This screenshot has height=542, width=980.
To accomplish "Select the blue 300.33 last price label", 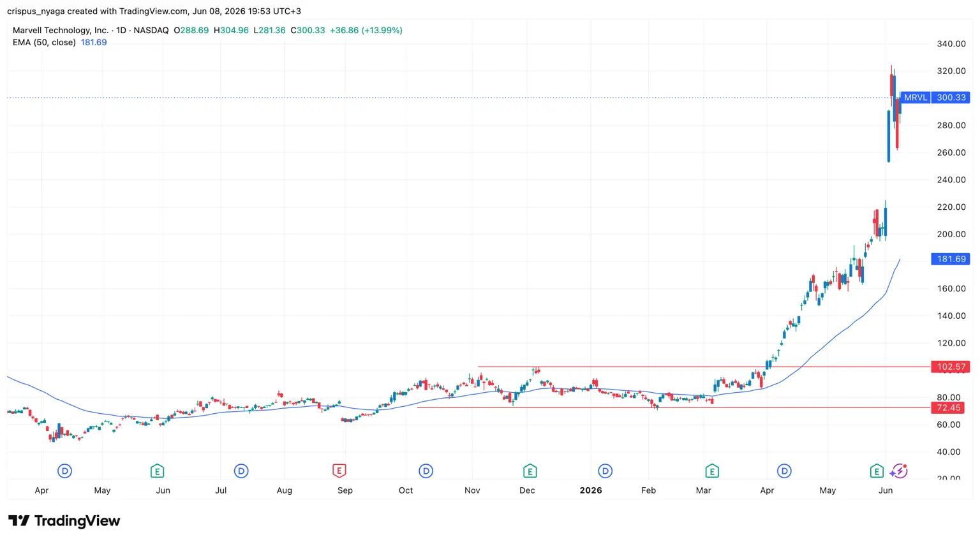I will (951, 98).
